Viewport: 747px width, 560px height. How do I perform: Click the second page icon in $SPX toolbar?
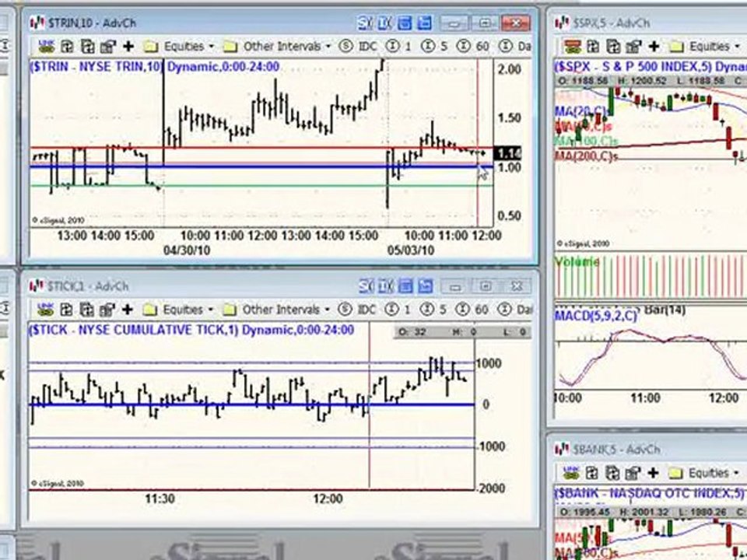pyautogui.click(x=593, y=46)
